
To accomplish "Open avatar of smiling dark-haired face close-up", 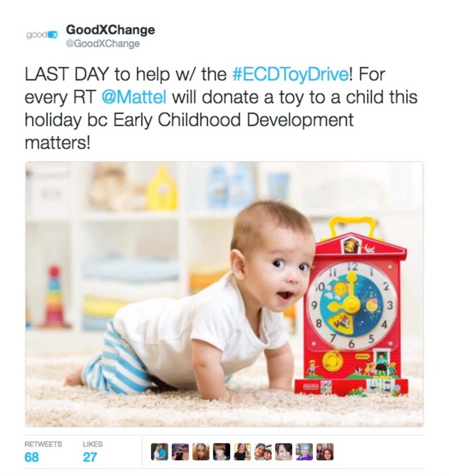I will click(x=283, y=452).
